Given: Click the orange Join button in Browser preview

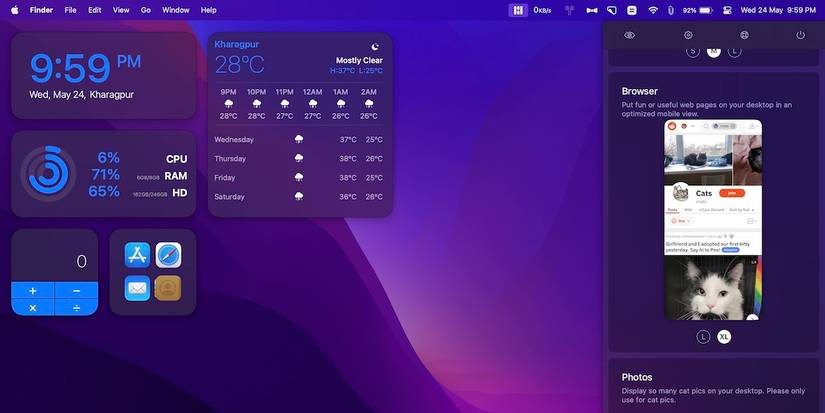Looking at the screenshot, I should (732, 193).
